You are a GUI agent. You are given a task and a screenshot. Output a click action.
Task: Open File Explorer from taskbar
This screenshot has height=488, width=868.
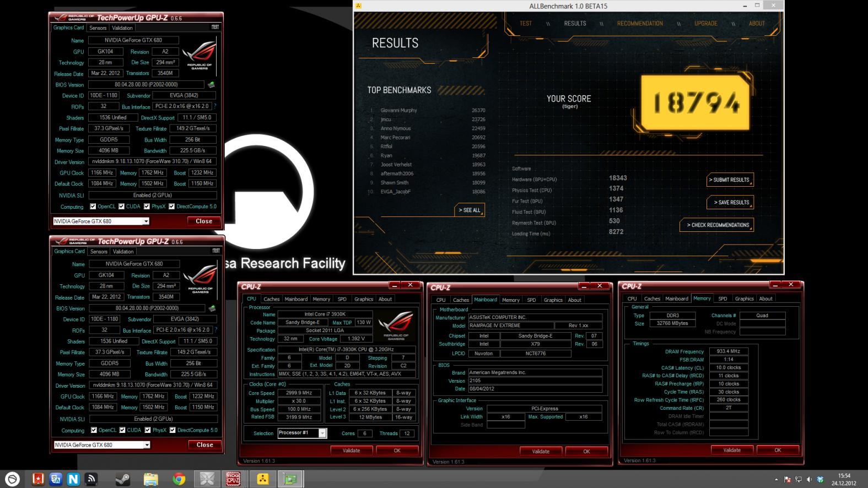150,479
